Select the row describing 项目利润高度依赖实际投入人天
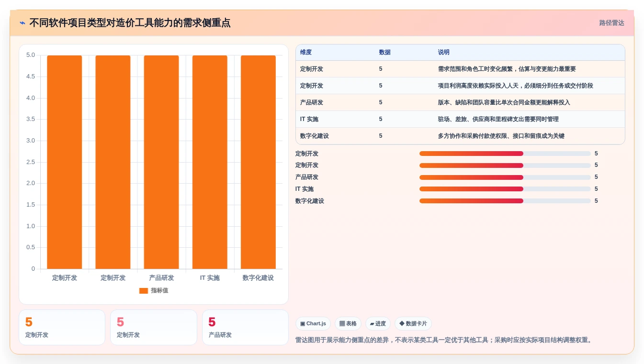The image size is (644, 364). click(x=460, y=86)
